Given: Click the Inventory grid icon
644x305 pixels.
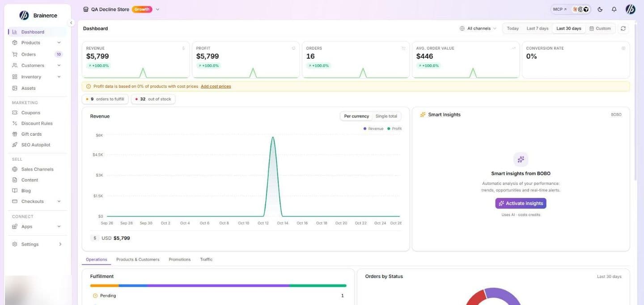Looking at the screenshot, I should click(15, 77).
